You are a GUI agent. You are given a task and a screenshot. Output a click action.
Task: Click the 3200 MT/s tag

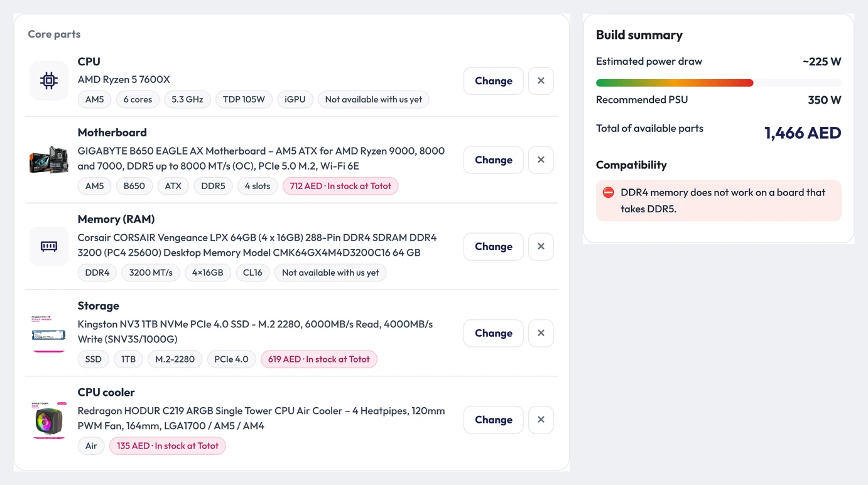pyautogui.click(x=151, y=273)
